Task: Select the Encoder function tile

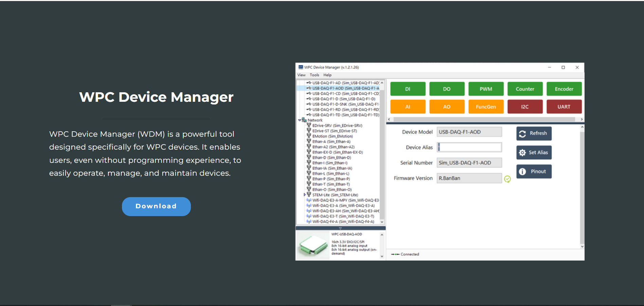Action: click(x=564, y=89)
